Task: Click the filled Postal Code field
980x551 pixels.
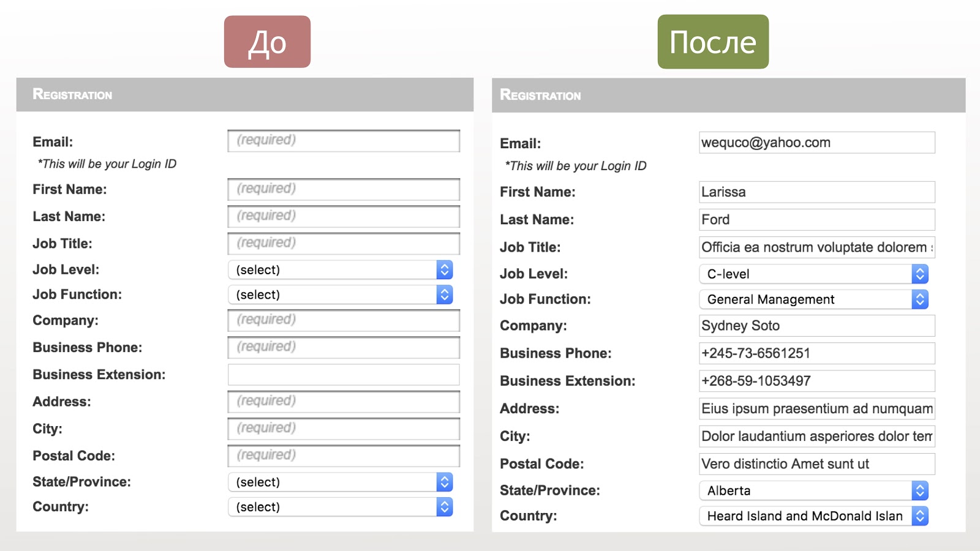Action: (x=816, y=464)
